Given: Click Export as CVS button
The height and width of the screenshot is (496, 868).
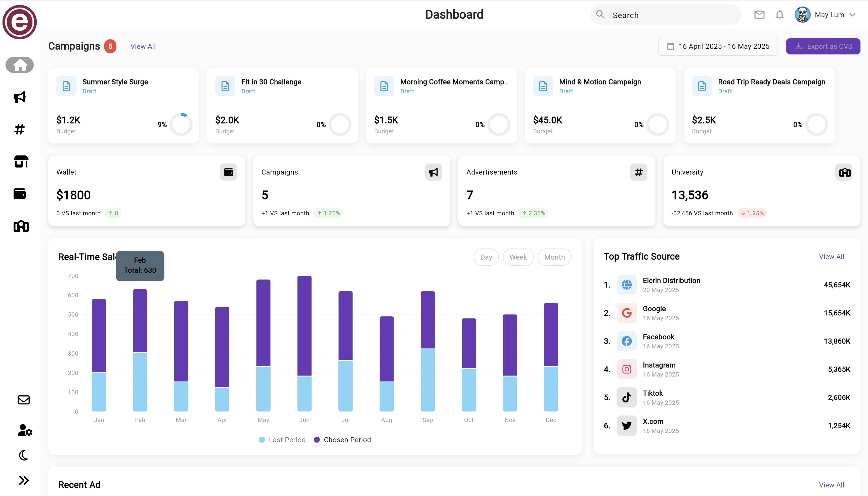Looking at the screenshot, I should click(x=823, y=46).
